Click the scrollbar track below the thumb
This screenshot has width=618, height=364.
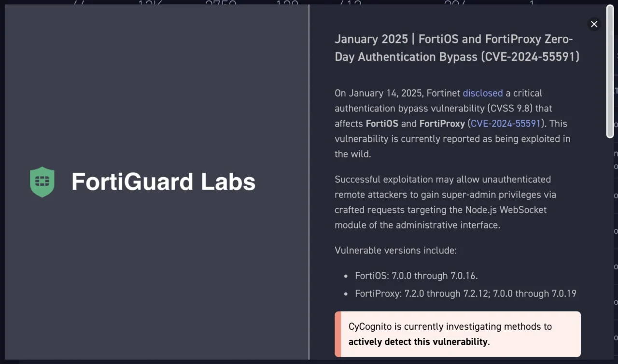610,241
